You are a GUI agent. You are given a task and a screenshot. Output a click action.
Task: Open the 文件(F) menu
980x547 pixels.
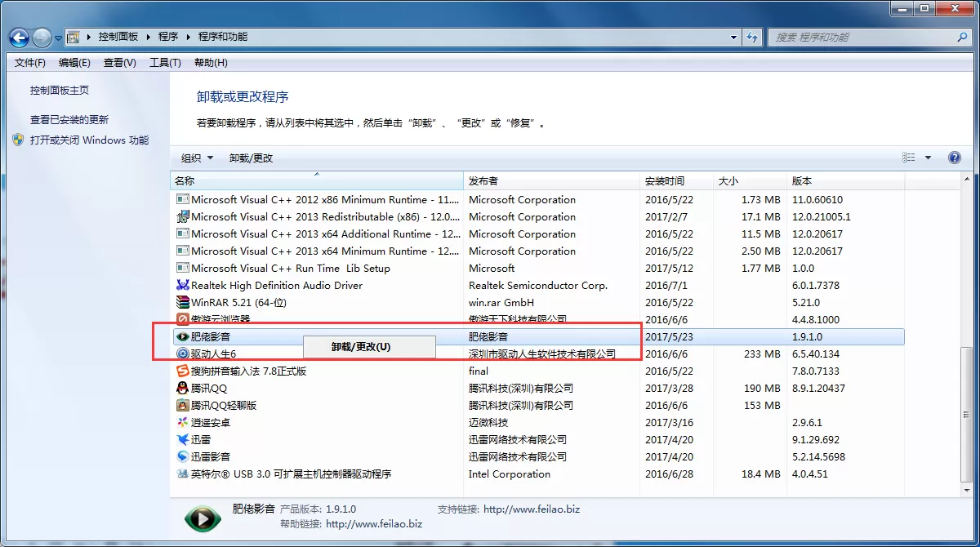click(30, 63)
